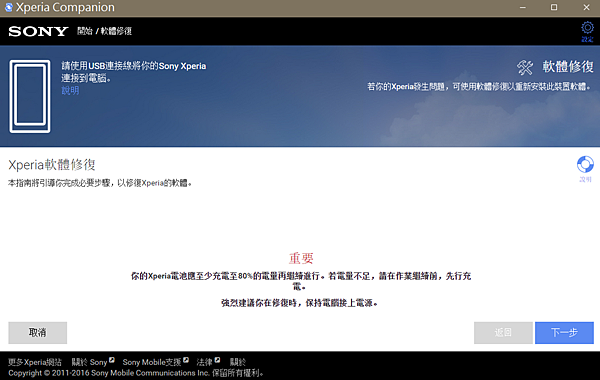Open Sony Mobile支援 footer link

coord(155,362)
